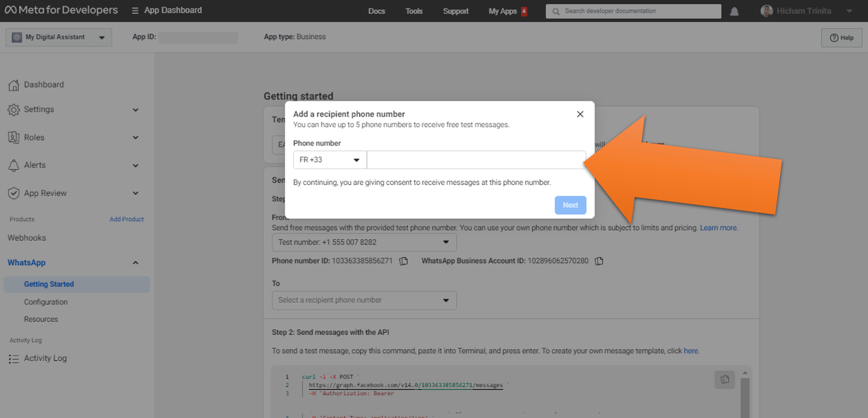Viewport: 868px width, 418px height.
Task: Expand the Test number dropdown
Action: [x=364, y=242]
